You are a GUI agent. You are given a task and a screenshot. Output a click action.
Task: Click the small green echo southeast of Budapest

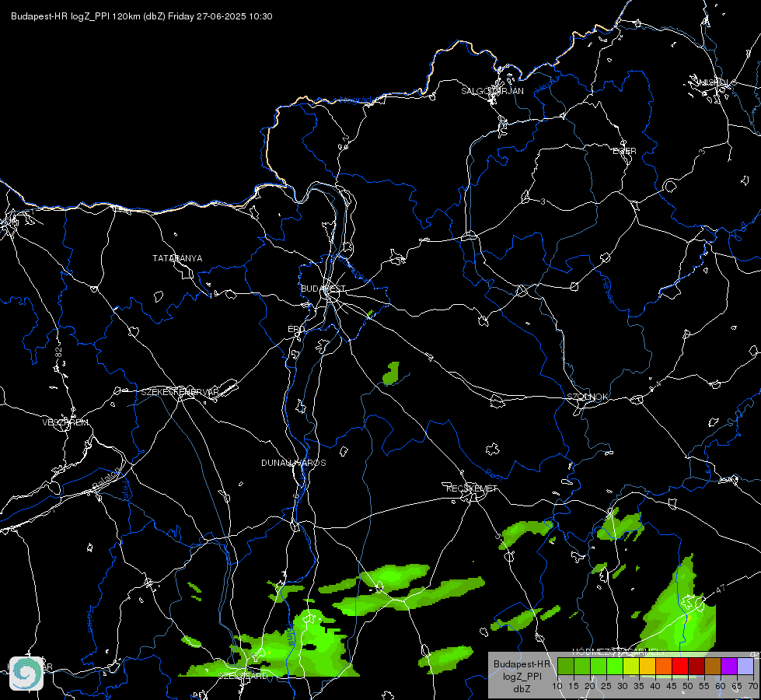point(391,373)
